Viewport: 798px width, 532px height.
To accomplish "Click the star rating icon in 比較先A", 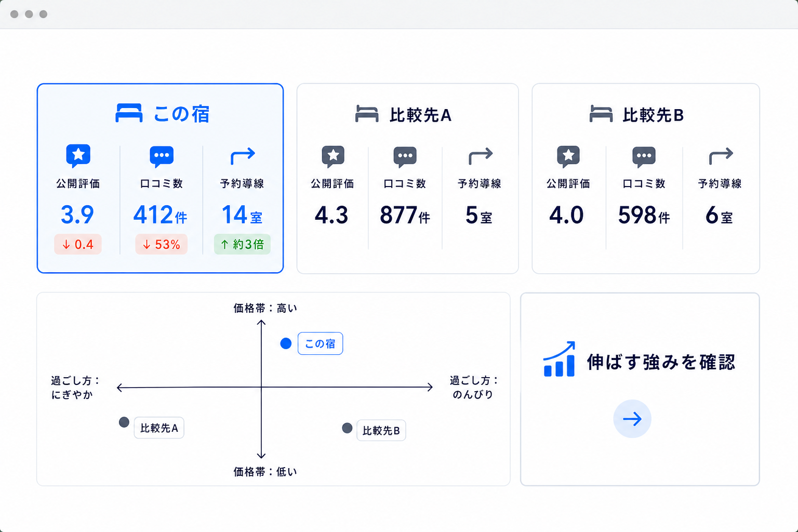I will pos(333,156).
